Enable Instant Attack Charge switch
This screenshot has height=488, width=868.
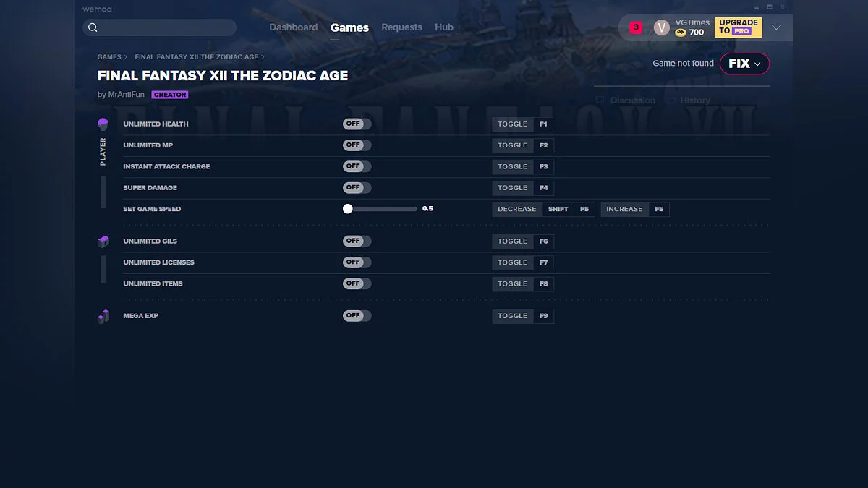point(357,166)
